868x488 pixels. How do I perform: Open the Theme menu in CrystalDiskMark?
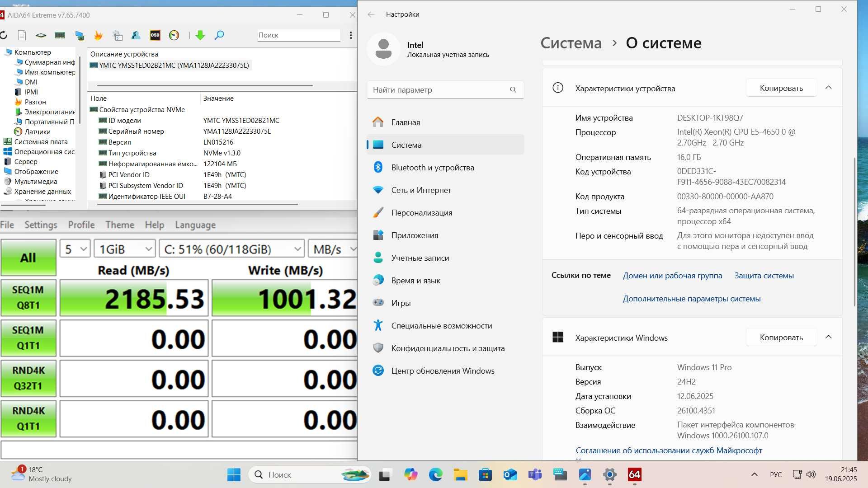(120, 225)
